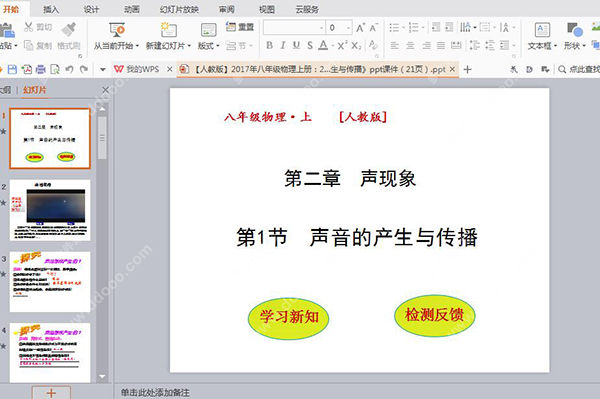Viewport: 600px width, 399px height.
Task: Click the Print icon
Action: tap(41, 69)
